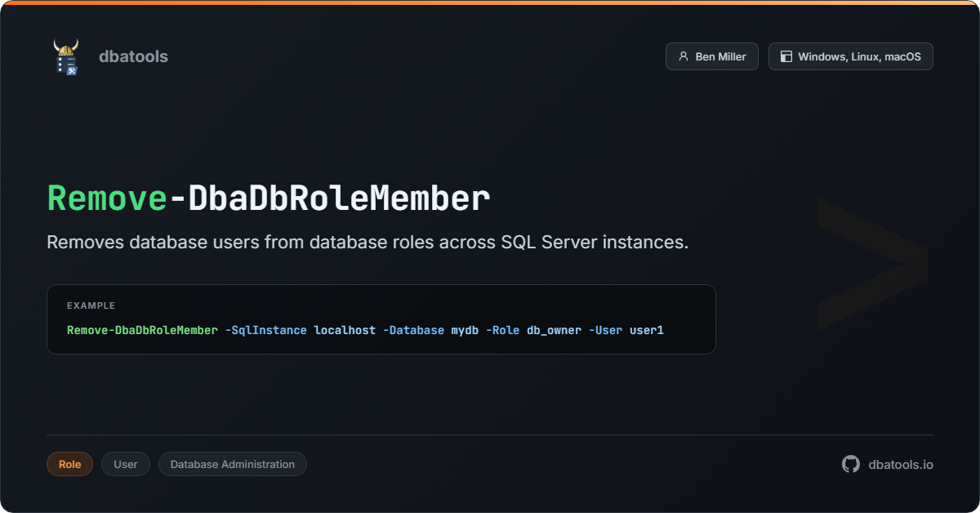Viewport: 980px width, 513px height.
Task: Click the command description sentence
Action: coord(367,243)
